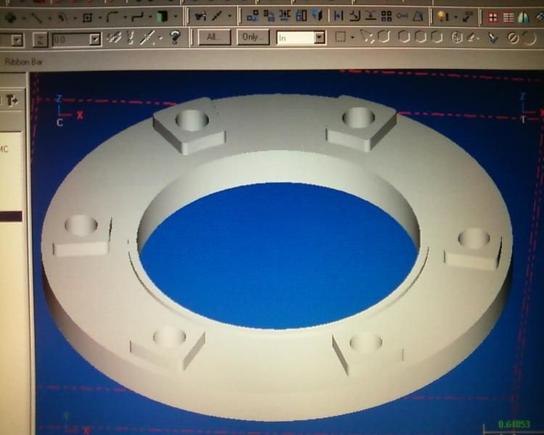Click the Ribbon Bar label

pos(24,62)
